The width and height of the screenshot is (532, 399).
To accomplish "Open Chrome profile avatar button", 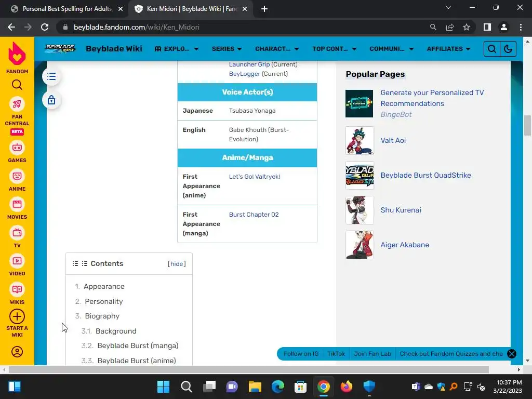I will tap(504, 27).
